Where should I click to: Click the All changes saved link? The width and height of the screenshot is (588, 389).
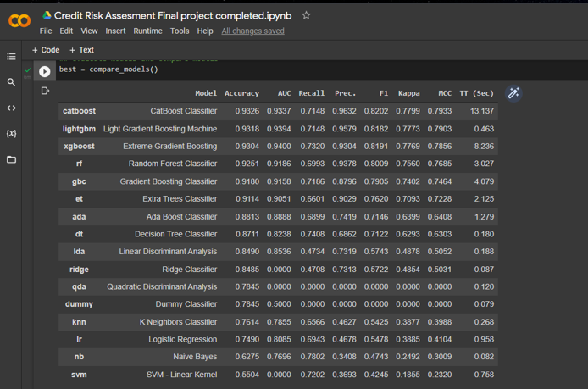click(x=252, y=31)
